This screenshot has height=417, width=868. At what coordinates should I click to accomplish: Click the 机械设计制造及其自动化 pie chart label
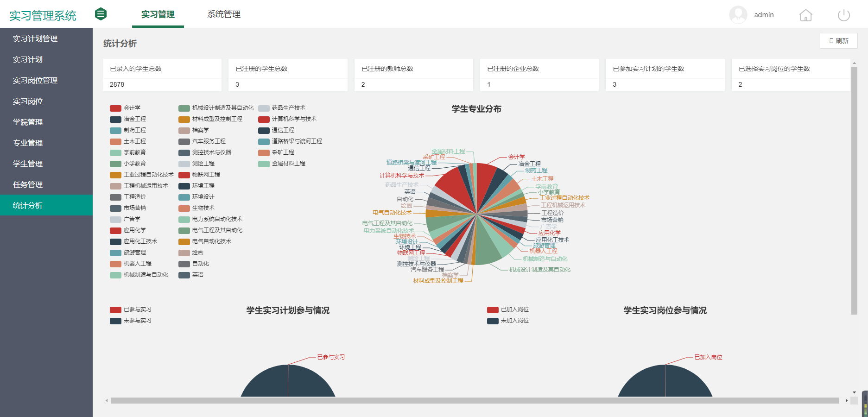[540, 270]
